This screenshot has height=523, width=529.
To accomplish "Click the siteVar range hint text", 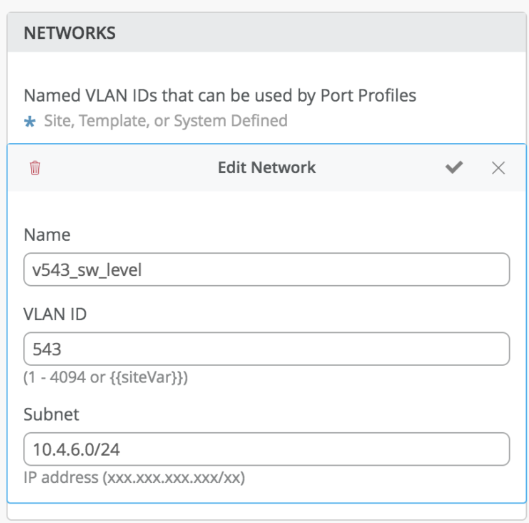I will click(106, 377).
